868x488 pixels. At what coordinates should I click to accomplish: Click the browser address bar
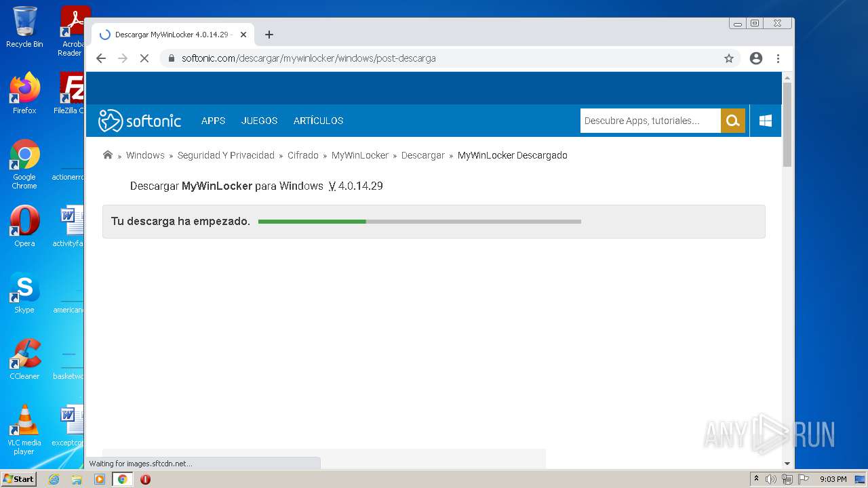tap(450, 58)
